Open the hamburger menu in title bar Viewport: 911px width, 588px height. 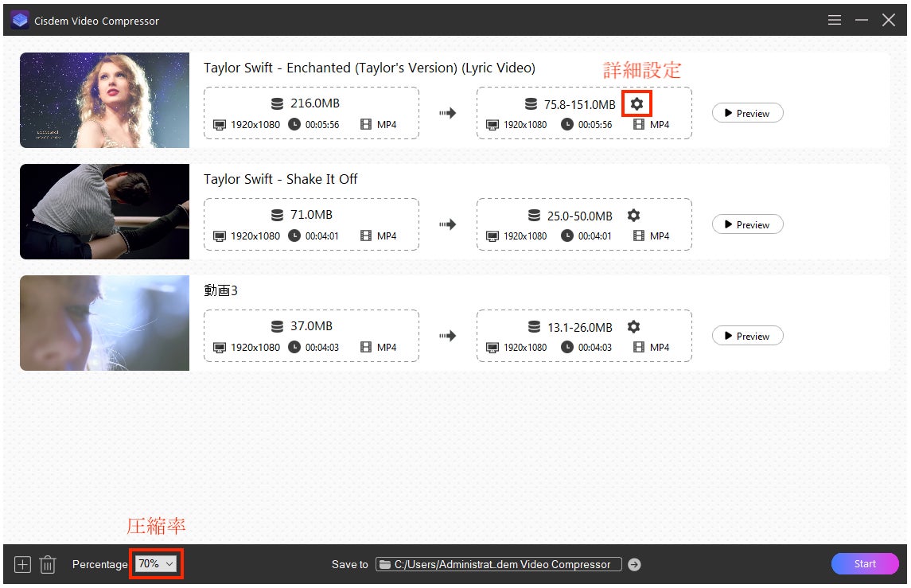(x=835, y=21)
